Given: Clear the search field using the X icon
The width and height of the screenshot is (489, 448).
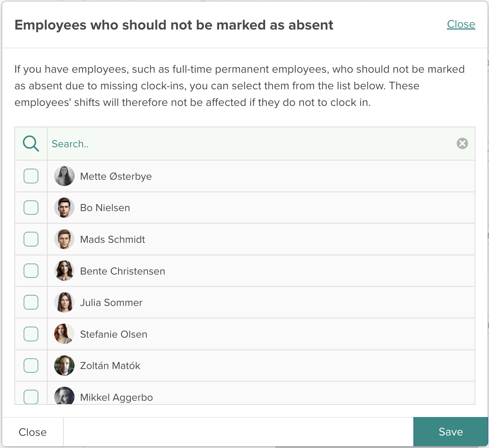Looking at the screenshot, I should (462, 143).
